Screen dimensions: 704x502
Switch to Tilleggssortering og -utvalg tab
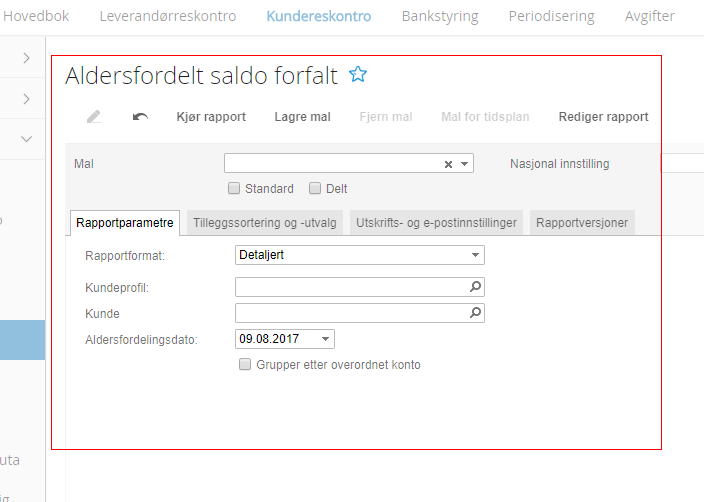[266, 223]
